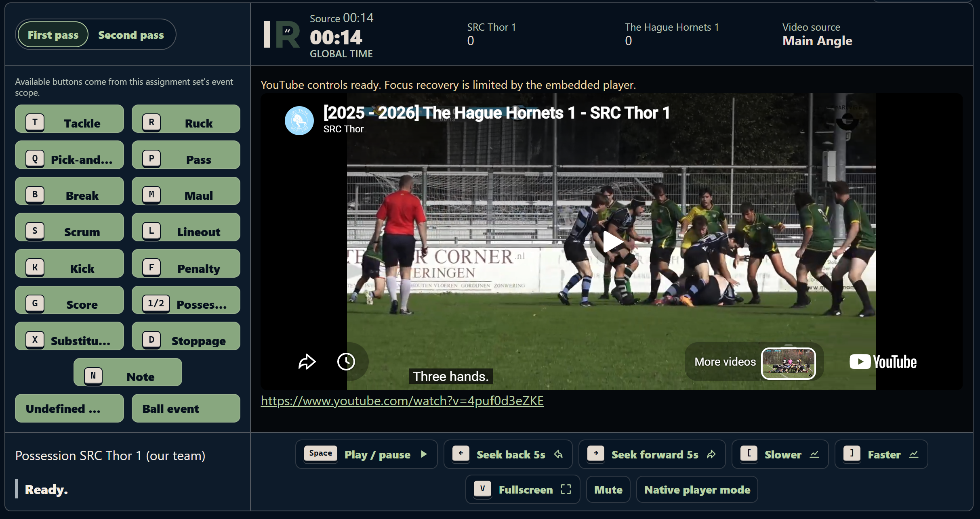Slow down playback with Slower
The width and height of the screenshot is (980, 519).
(x=780, y=454)
